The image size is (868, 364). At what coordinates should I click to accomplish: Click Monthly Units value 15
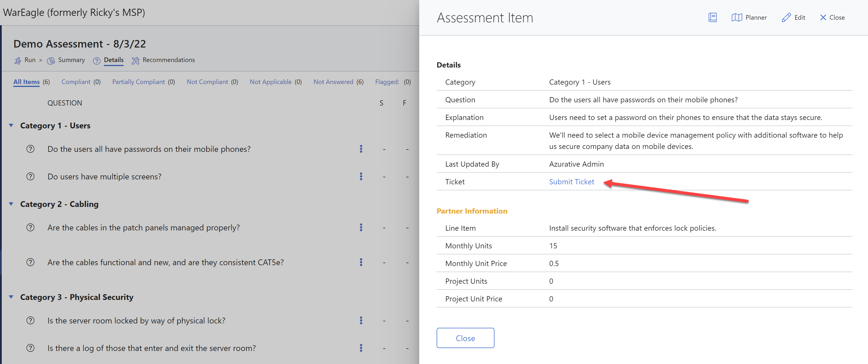click(x=553, y=246)
